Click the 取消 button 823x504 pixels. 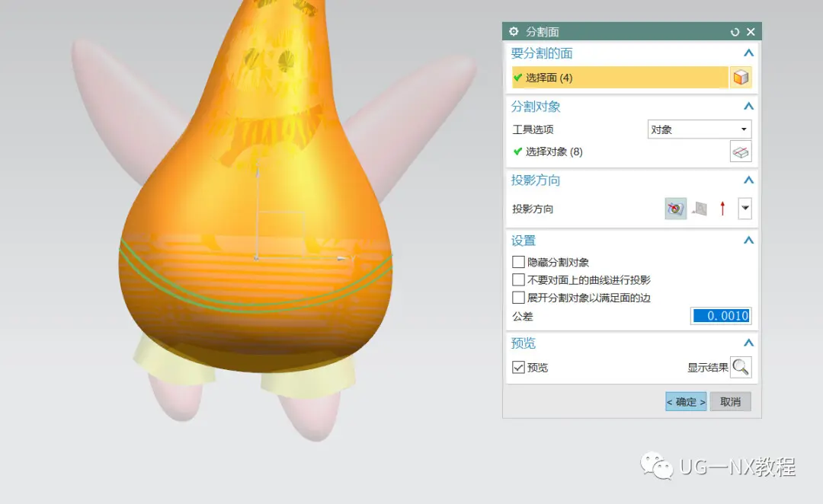pyautogui.click(x=730, y=402)
